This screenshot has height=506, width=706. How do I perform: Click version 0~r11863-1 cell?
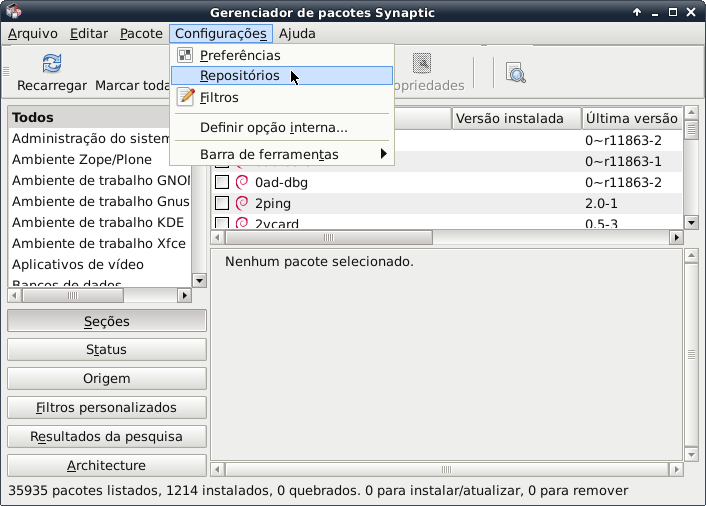click(x=623, y=161)
